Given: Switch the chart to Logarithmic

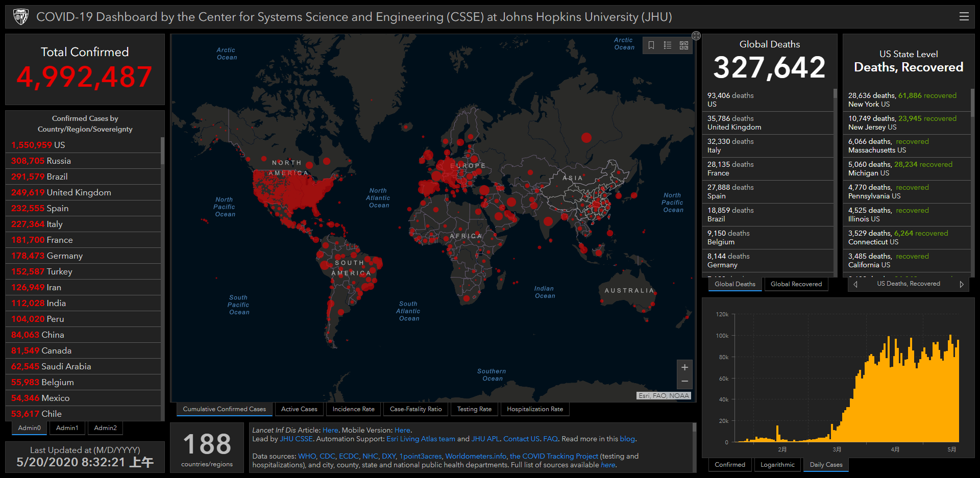Looking at the screenshot, I should coord(777,465).
